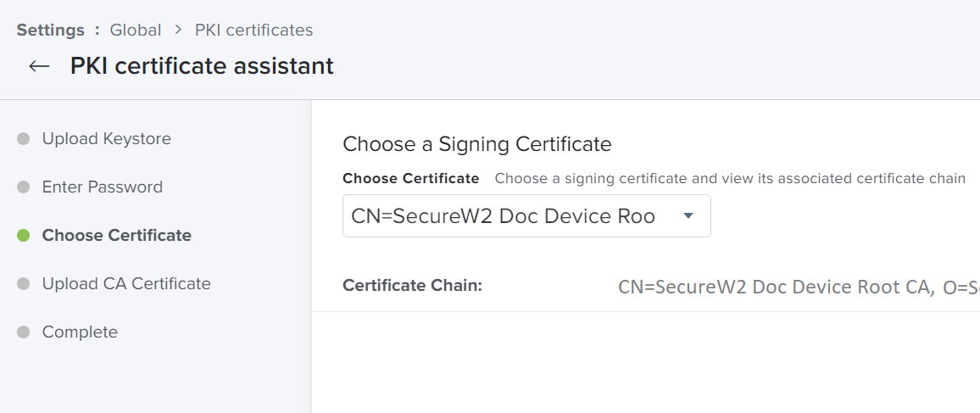
Task: Click the gray dot beside Upload Keystore
Action: point(23,139)
